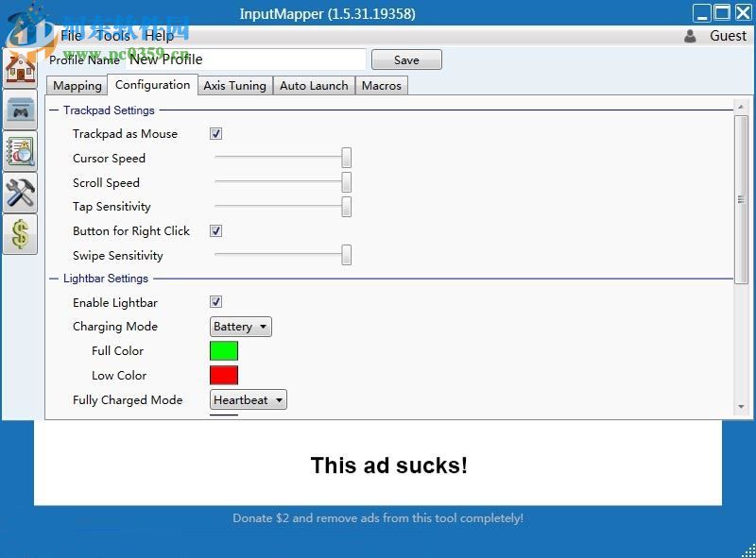756x558 pixels.
Task: Click the 'Cursor Speed' label
Action: pos(109,158)
